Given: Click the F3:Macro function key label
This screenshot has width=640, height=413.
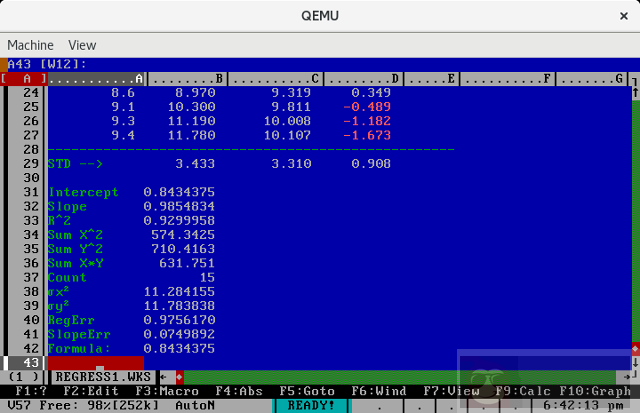Looking at the screenshot, I should click(169, 391).
